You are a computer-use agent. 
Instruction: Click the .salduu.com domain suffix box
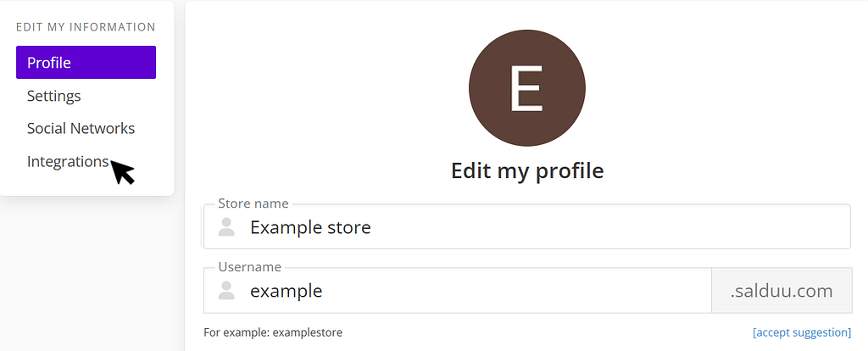coord(781,291)
